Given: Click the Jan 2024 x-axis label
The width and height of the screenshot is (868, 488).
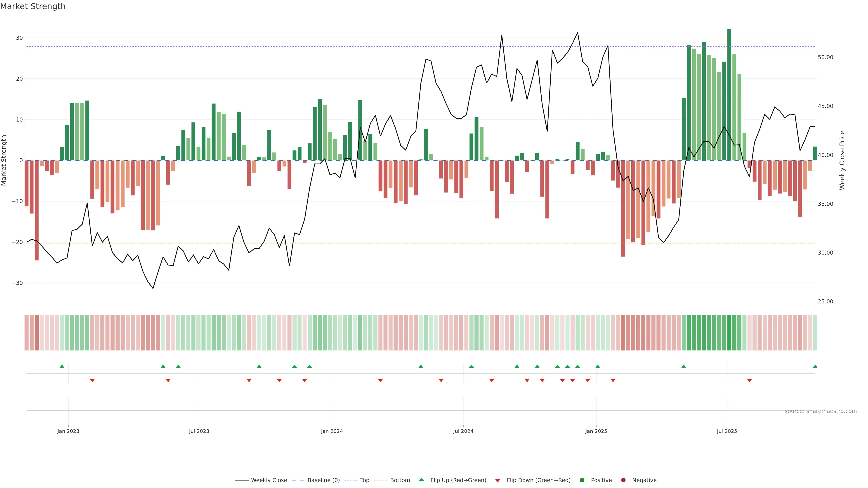Looking at the screenshot, I should coord(332,431).
